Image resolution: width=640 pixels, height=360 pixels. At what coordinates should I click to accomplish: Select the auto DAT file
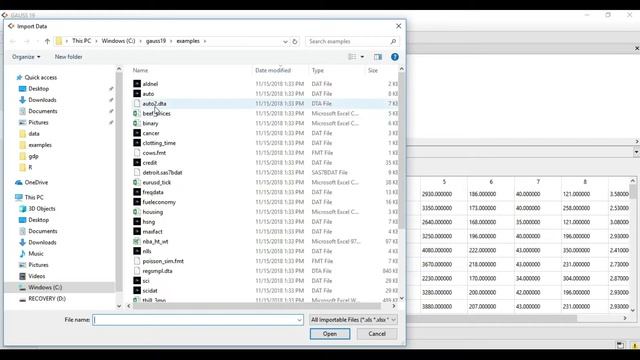pos(148,93)
